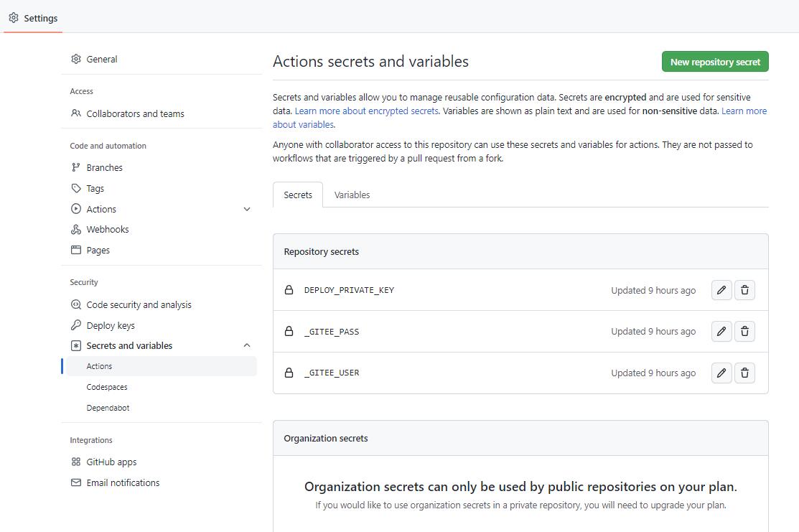Screen dimensions: 799x532
Task: Click pencil icon for _GITEE_PASS secret
Action: (x=721, y=332)
